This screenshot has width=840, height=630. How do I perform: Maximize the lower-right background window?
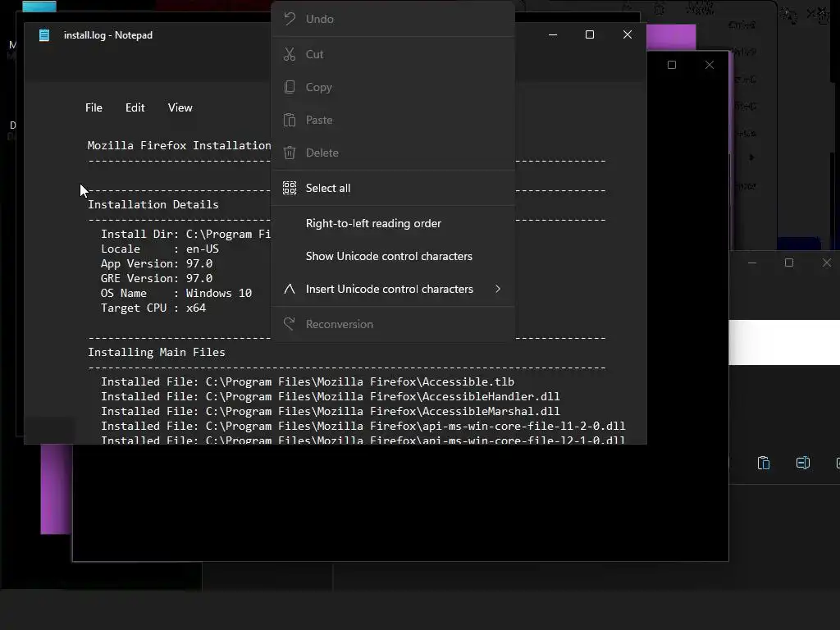789,262
